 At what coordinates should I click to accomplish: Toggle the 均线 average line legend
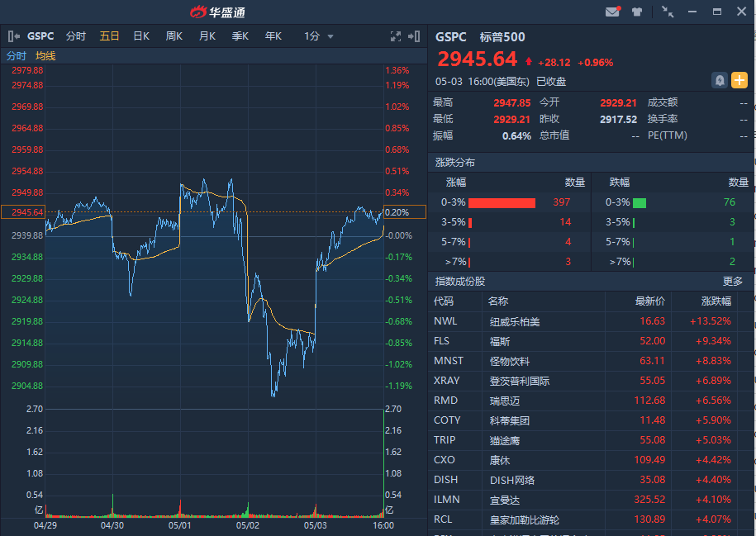pyautogui.click(x=45, y=56)
